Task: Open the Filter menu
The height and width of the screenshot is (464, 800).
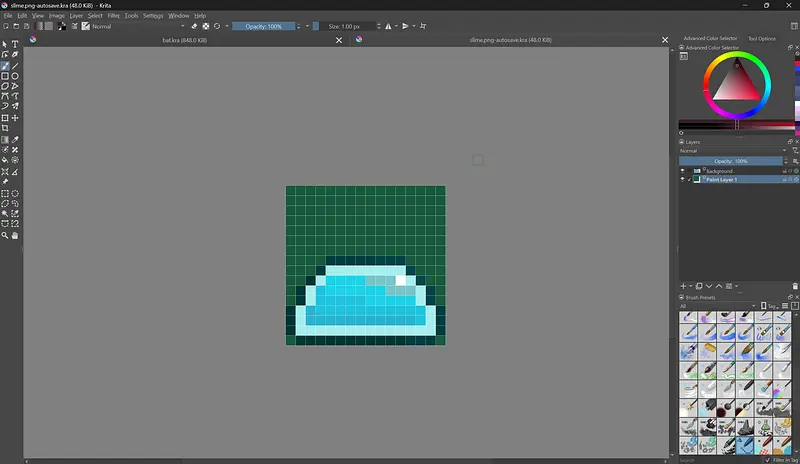Action: (113, 16)
